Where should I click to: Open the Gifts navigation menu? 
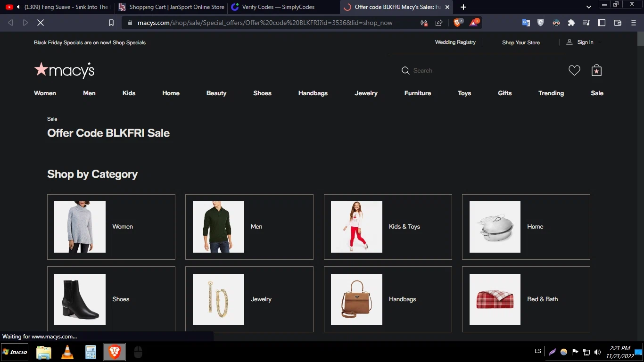coord(504,93)
